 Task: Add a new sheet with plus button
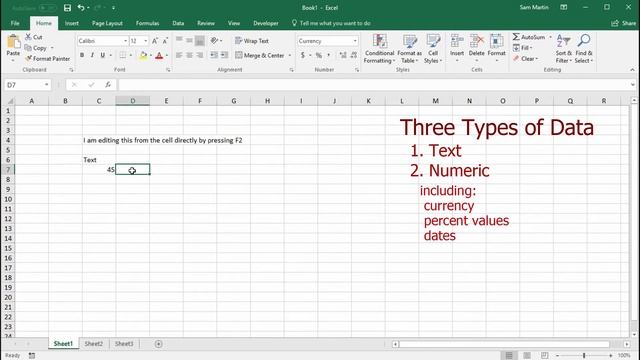pos(158,344)
